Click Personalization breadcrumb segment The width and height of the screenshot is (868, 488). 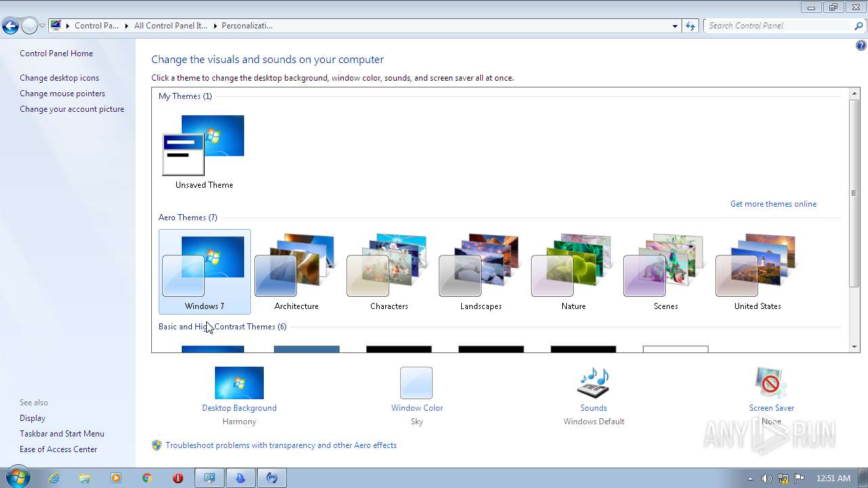[x=246, y=26]
